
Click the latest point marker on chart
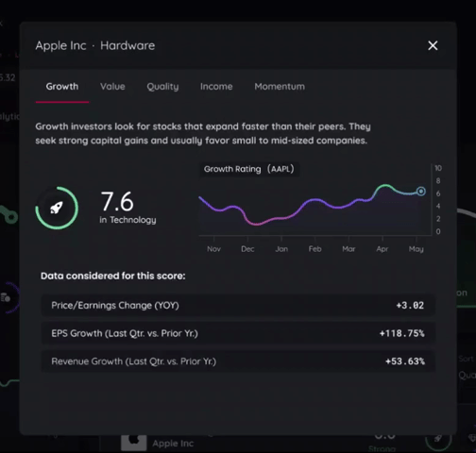click(421, 192)
